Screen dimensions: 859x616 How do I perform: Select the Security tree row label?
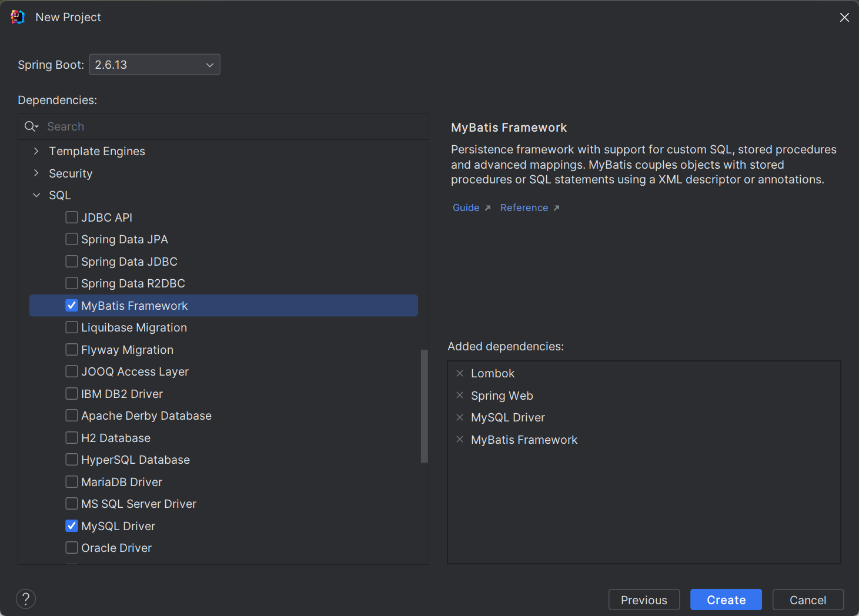click(x=71, y=173)
